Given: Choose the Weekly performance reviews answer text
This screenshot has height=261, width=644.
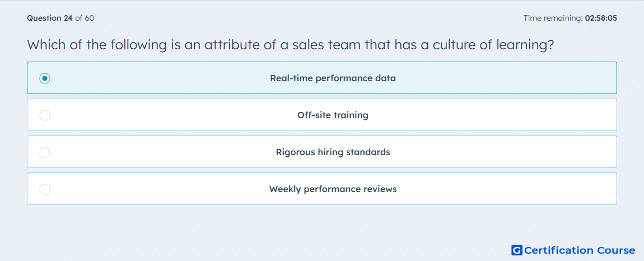Looking at the screenshot, I should 333,189.
